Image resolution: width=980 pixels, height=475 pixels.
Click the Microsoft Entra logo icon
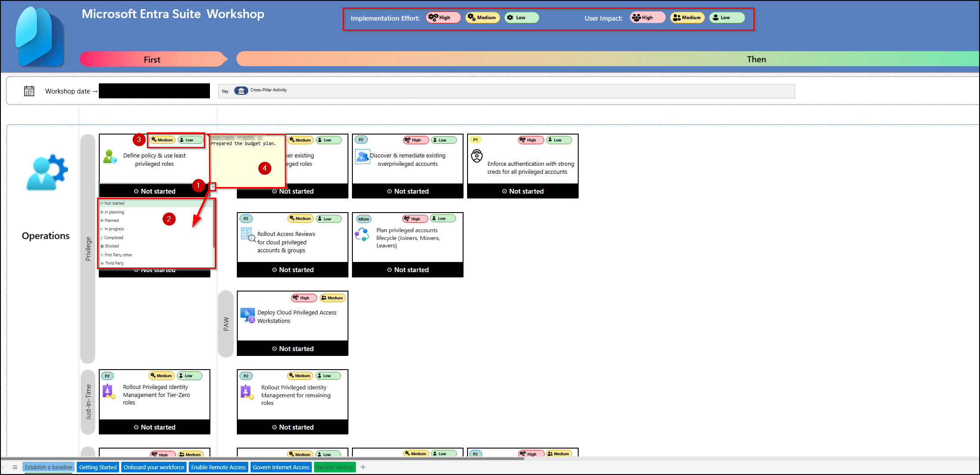tap(40, 36)
